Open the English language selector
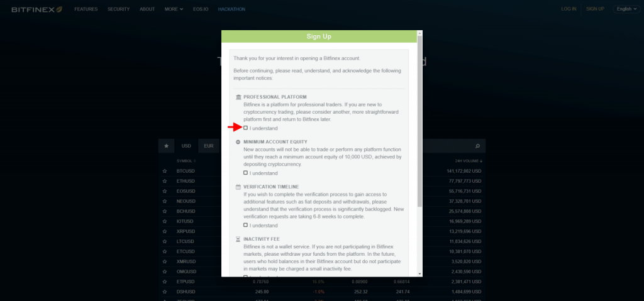 click(626, 9)
